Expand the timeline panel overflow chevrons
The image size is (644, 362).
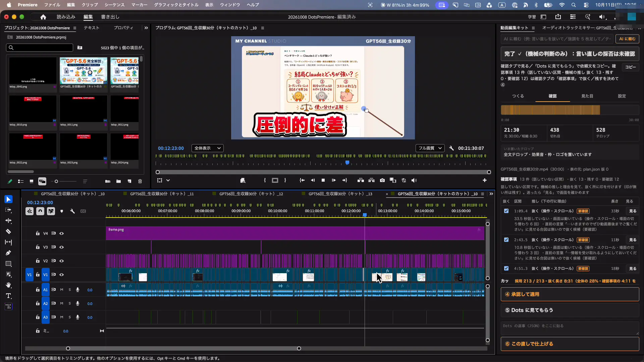491,194
